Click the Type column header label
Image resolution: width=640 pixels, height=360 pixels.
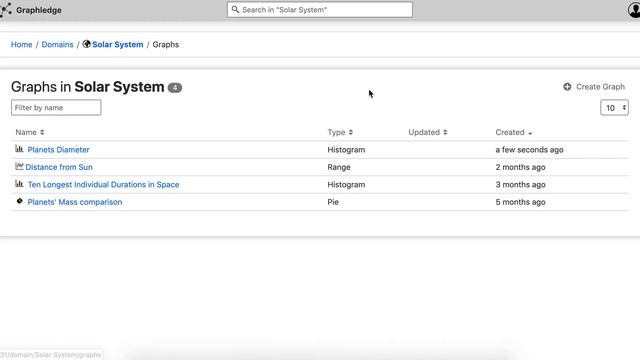point(336,132)
